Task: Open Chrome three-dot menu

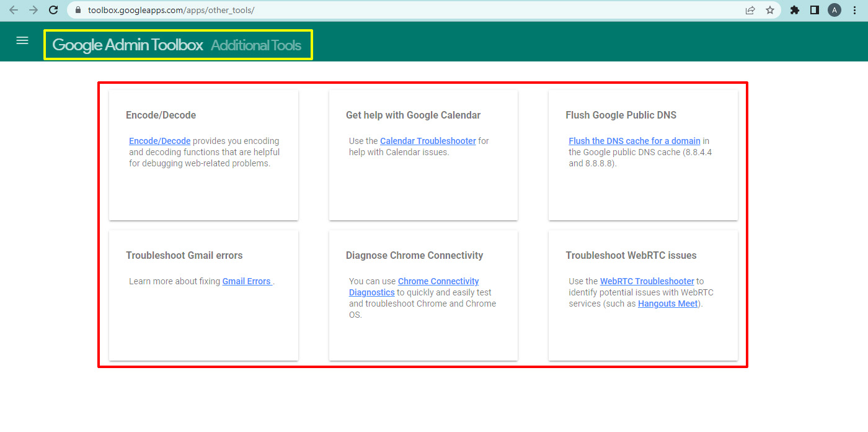Action: tap(856, 10)
